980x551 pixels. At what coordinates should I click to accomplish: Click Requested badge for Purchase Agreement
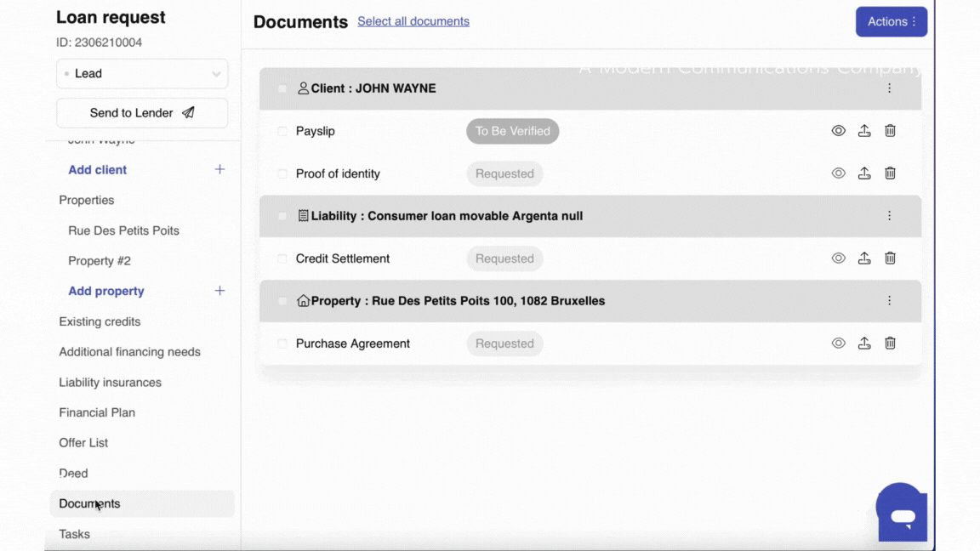504,344
